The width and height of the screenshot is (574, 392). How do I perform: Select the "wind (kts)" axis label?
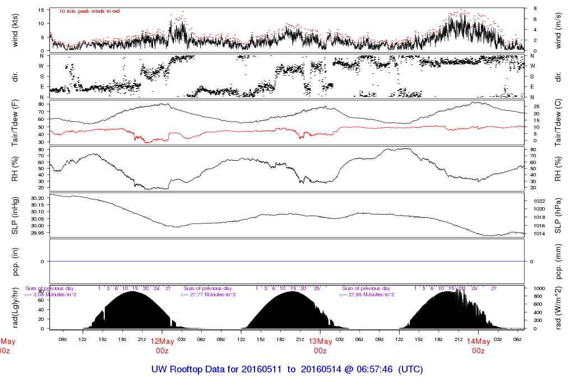pyautogui.click(x=15, y=30)
